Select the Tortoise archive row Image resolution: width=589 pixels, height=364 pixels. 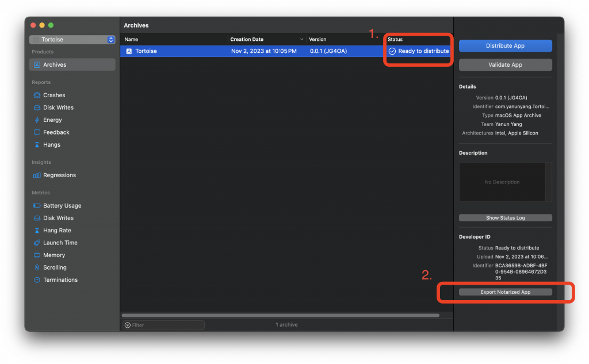tap(286, 51)
